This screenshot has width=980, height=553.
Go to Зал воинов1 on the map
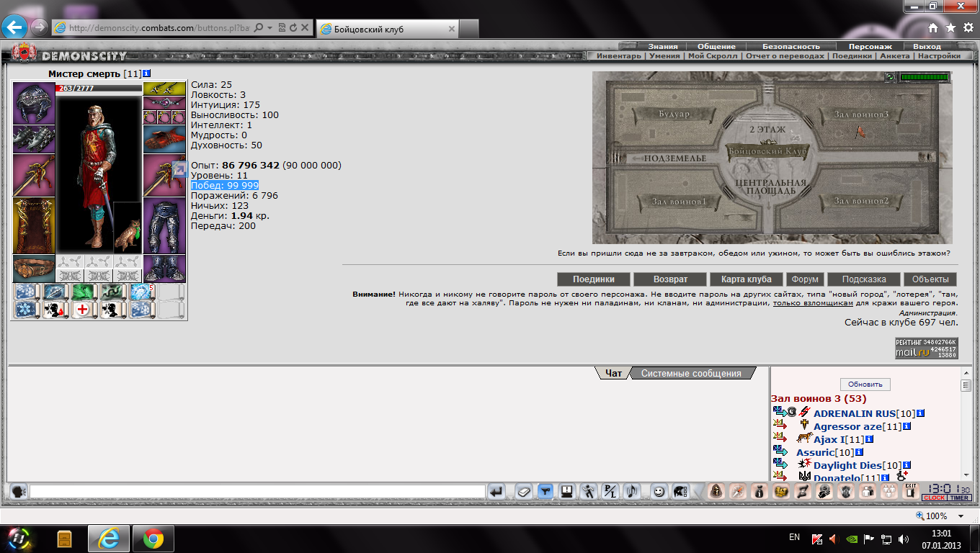click(x=678, y=201)
